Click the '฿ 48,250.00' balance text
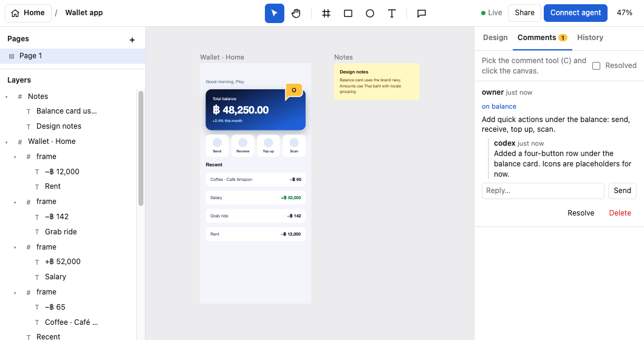This screenshot has height=340, width=644. 241,110
